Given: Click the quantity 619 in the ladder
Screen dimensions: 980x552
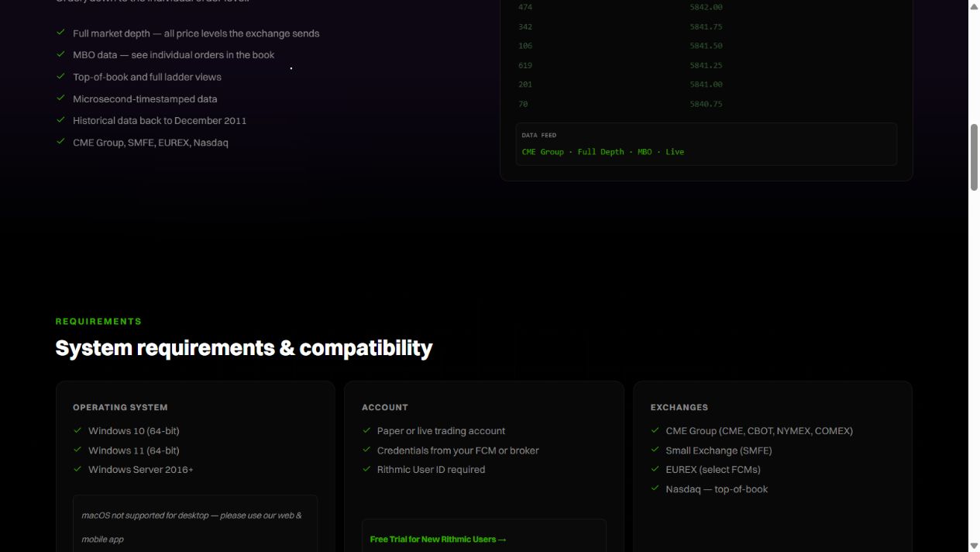Looking at the screenshot, I should click(525, 65).
